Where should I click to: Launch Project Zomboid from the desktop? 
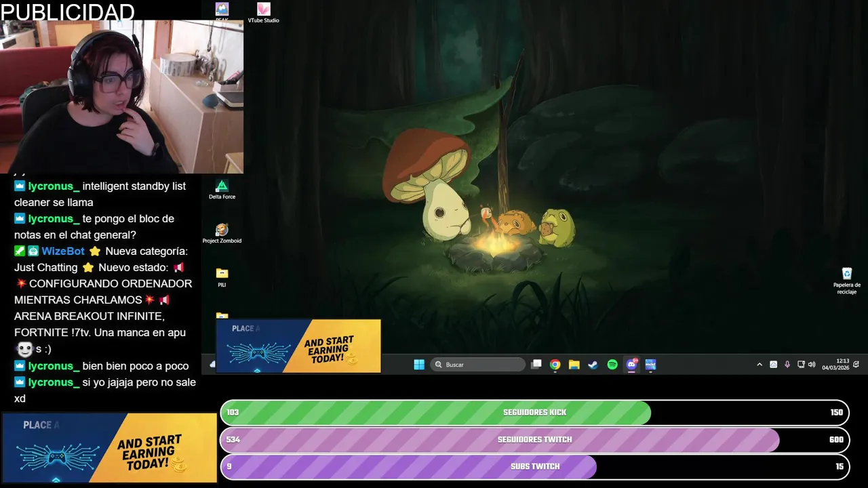pos(222,234)
